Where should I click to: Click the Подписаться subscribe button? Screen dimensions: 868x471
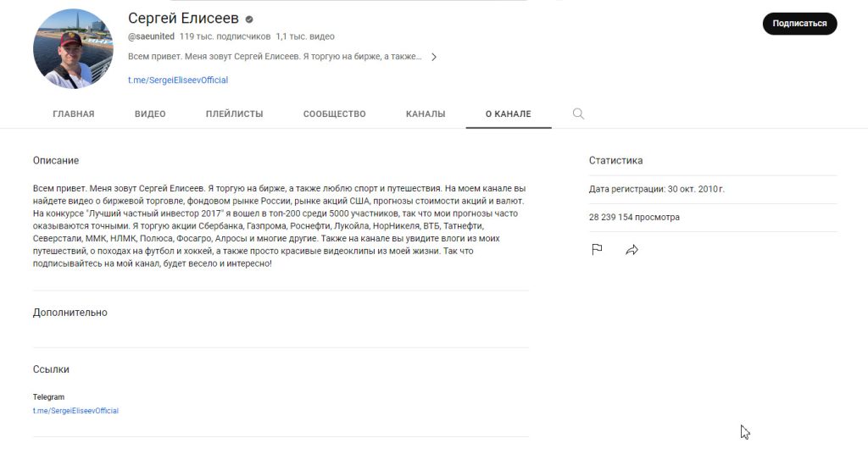point(800,24)
